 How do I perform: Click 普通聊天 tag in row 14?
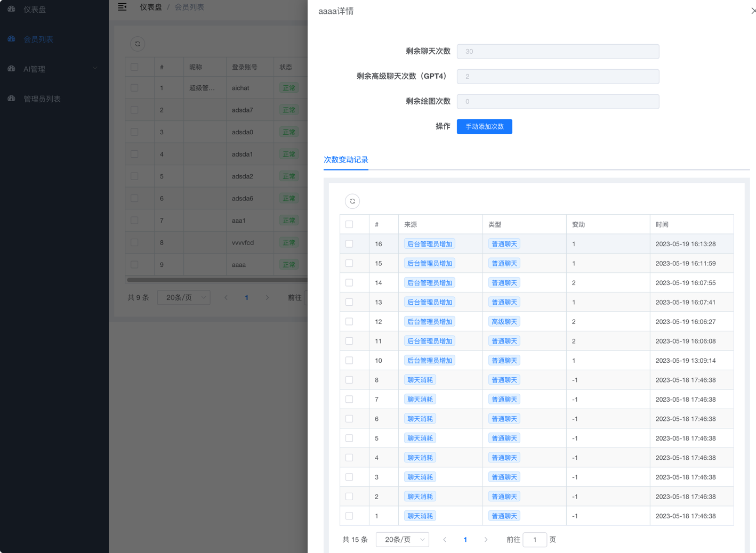pyautogui.click(x=504, y=283)
